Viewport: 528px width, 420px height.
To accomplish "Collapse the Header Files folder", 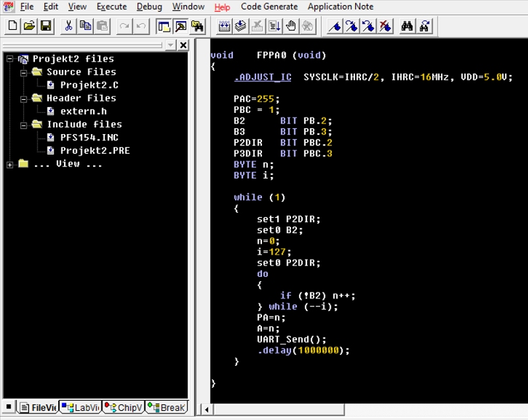I will [23, 98].
